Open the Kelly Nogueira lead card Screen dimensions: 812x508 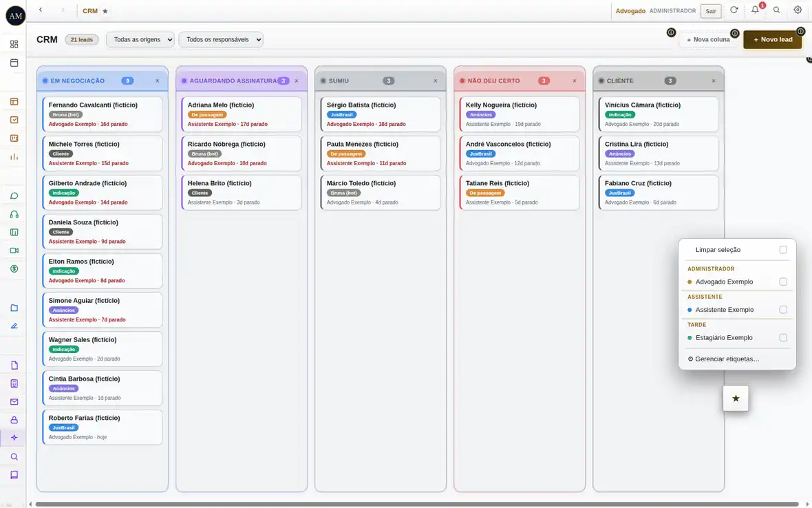click(520, 114)
